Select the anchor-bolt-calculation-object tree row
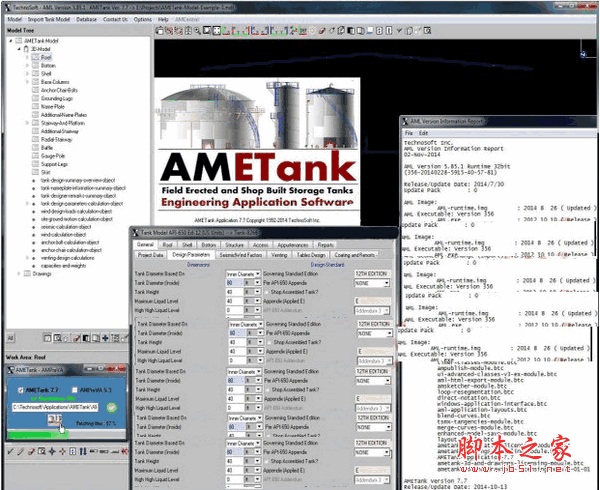 tap(70, 243)
